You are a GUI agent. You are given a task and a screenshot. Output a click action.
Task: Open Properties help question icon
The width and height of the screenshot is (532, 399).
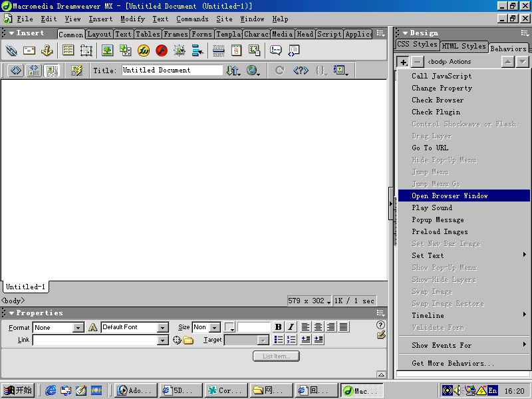point(380,325)
